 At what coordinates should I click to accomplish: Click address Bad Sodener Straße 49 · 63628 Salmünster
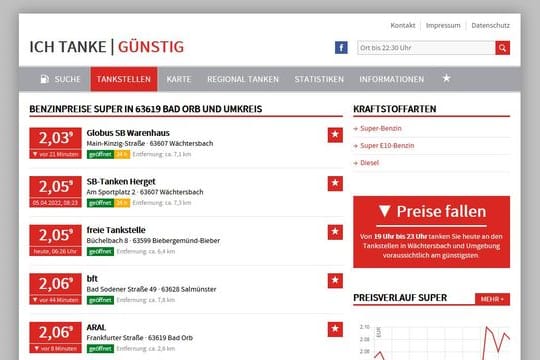click(x=151, y=289)
